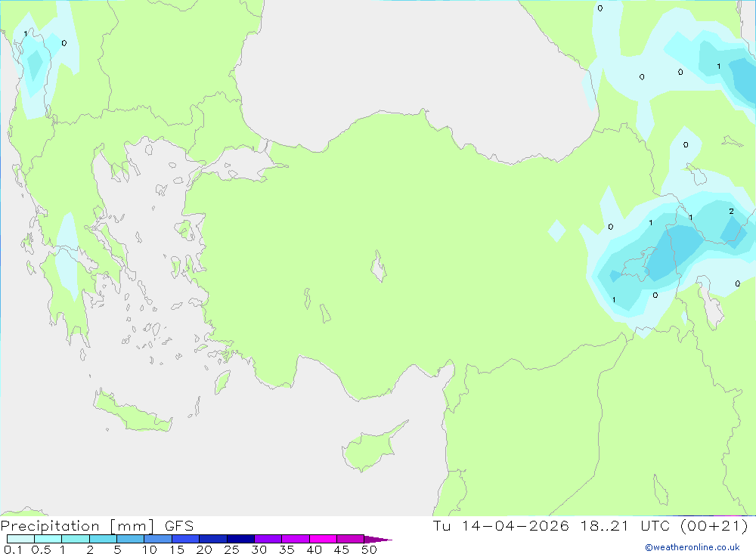
Task: Select the 35–40 mm violet legend swatch
Action: pos(296,539)
